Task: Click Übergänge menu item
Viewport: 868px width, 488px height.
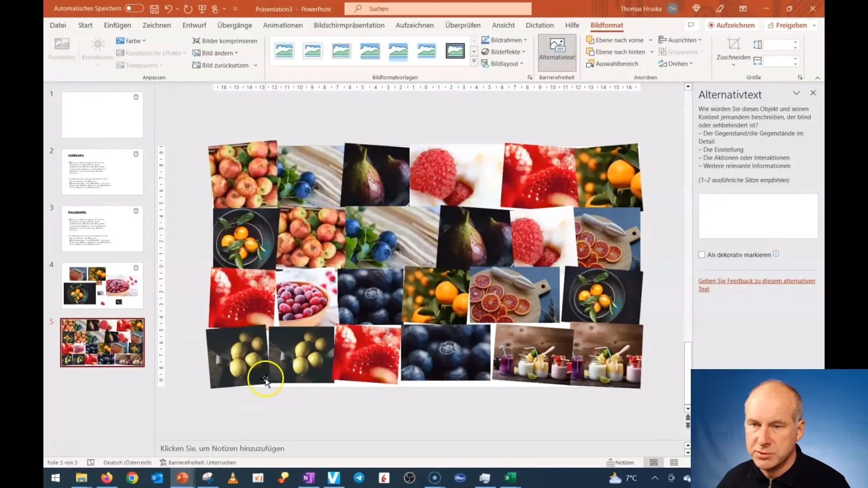Action: click(234, 25)
